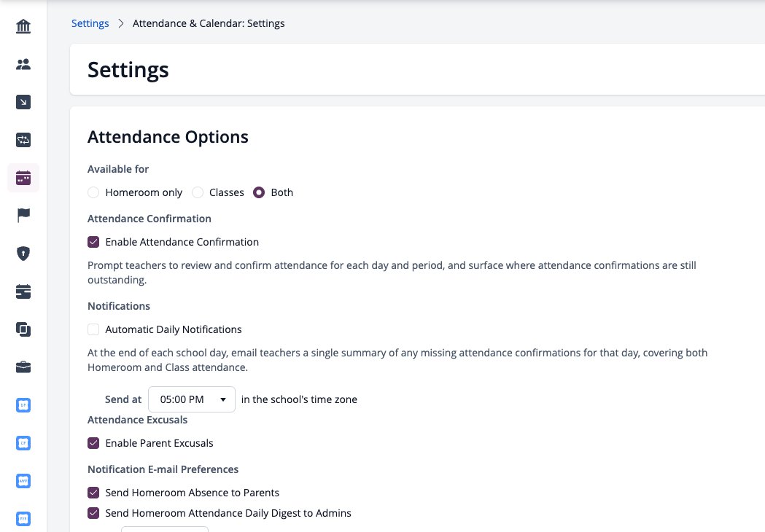Image resolution: width=765 pixels, height=532 pixels.
Task: Select the Homeroom only radio button
Action: 93,192
